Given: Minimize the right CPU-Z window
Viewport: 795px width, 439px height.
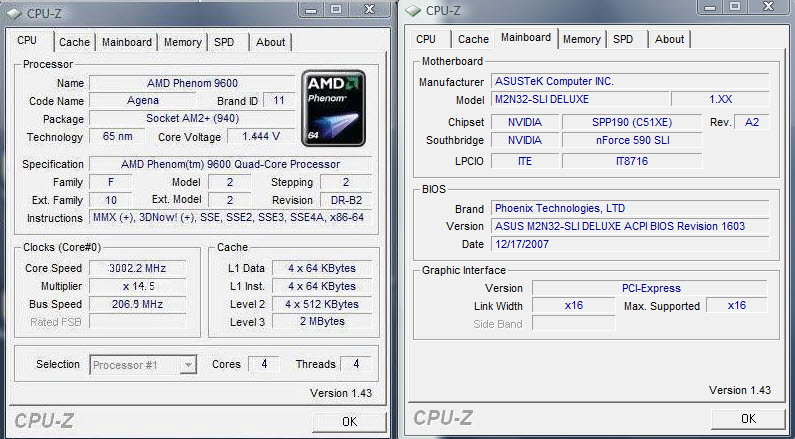Looking at the screenshot, I should point(710,7).
